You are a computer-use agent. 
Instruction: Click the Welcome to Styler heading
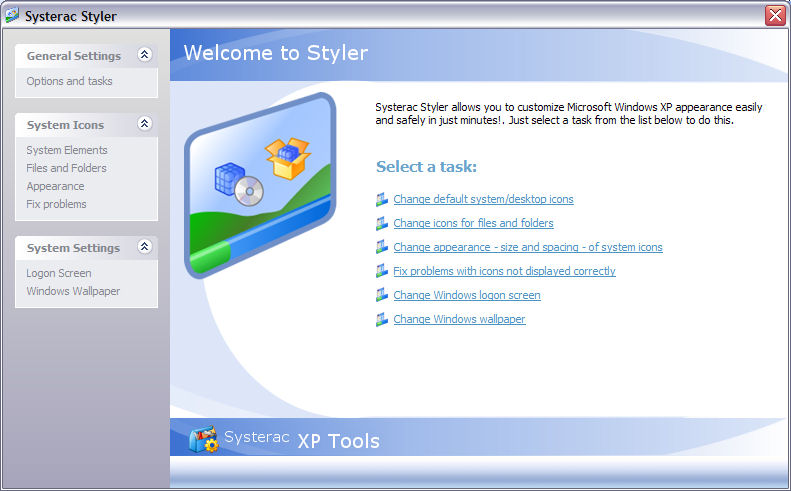click(x=275, y=53)
